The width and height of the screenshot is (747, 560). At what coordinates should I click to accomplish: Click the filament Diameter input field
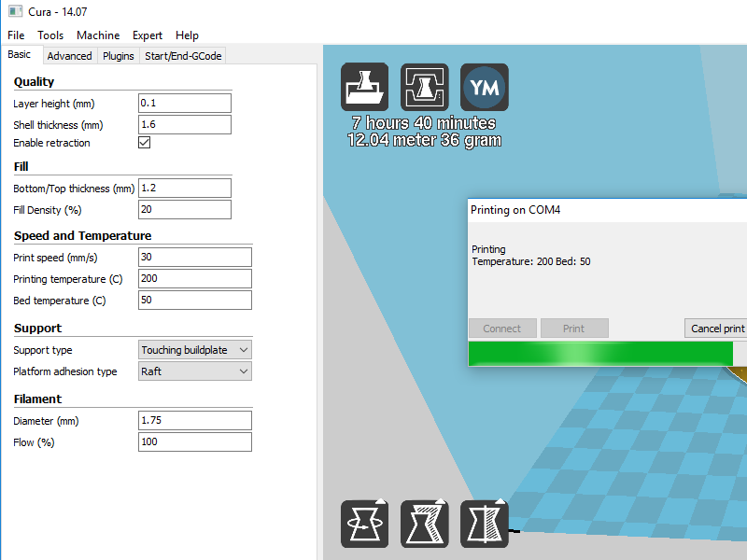[x=195, y=420]
